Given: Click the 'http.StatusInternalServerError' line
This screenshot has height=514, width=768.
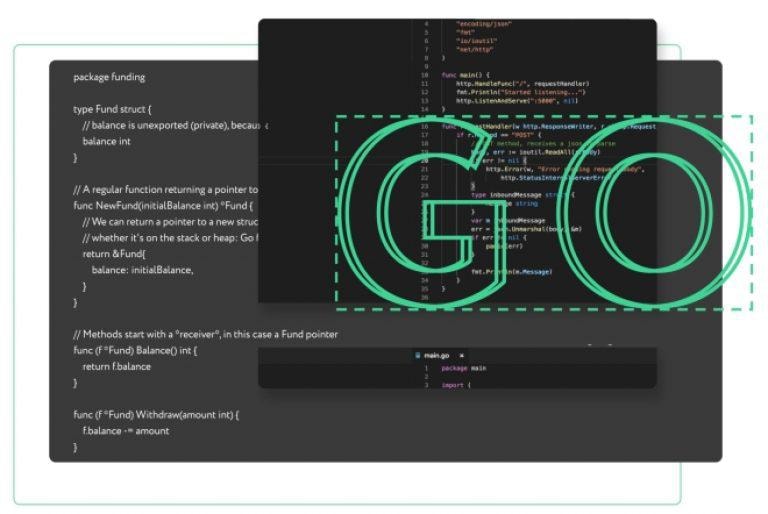Looking at the screenshot, I should coord(554,178).
